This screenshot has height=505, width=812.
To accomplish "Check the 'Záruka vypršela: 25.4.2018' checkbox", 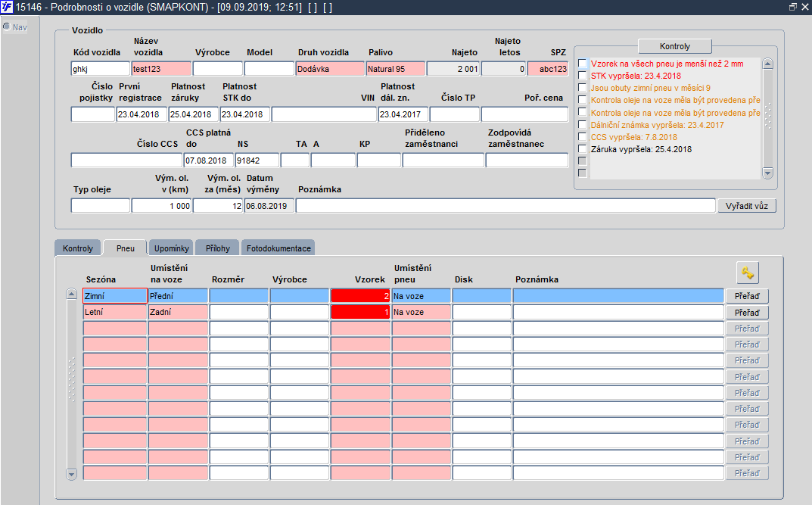I will click(583, 148).
